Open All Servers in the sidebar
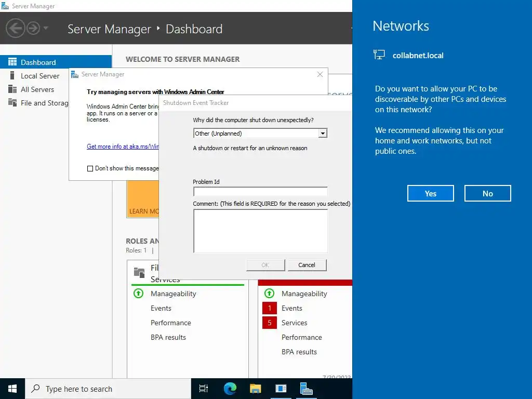 tap(37, 89)
